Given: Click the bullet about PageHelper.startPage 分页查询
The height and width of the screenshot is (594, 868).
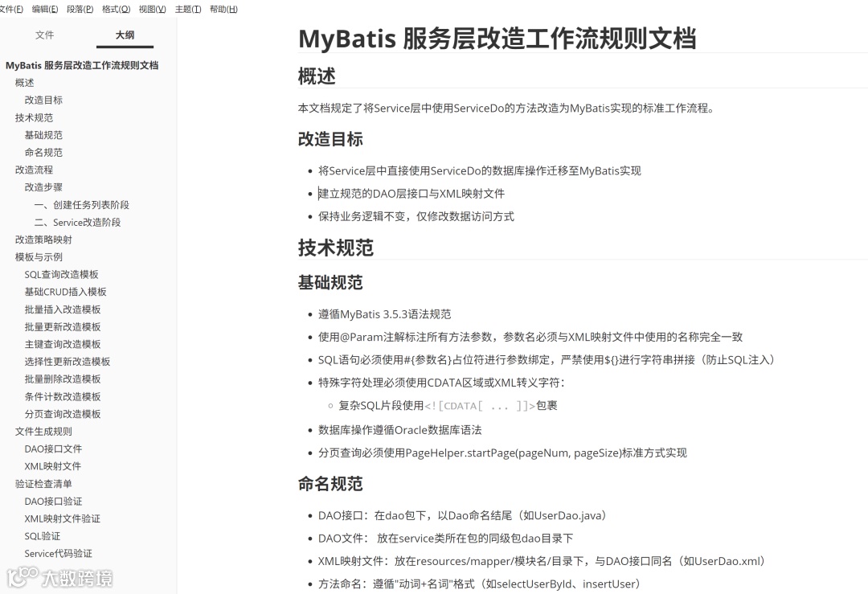Looking at the screenshot, I should [502, 453].
